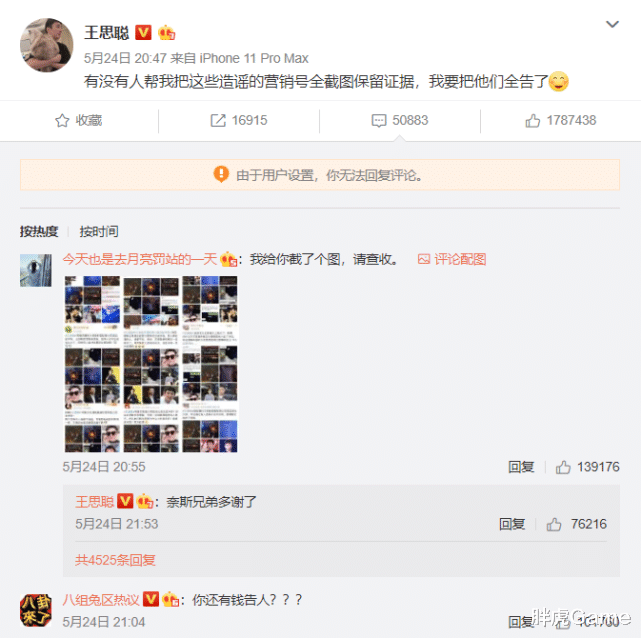The height and width of the screenshot is (638, 641).
Task: Sort comments by 按热度
Action: coord(39,231)
